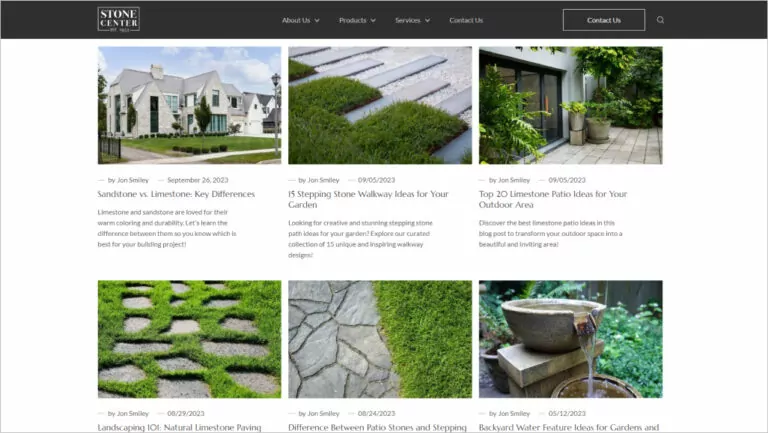
Task: Open the stone water fountain image
Action: pyautogui.click(x=570, y=339)
